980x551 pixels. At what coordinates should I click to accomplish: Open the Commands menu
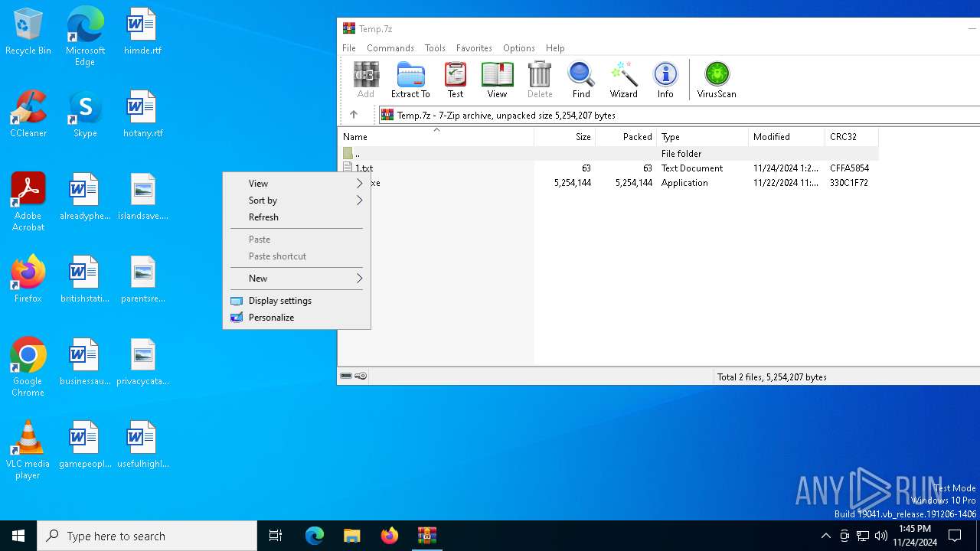coord(390,47)
